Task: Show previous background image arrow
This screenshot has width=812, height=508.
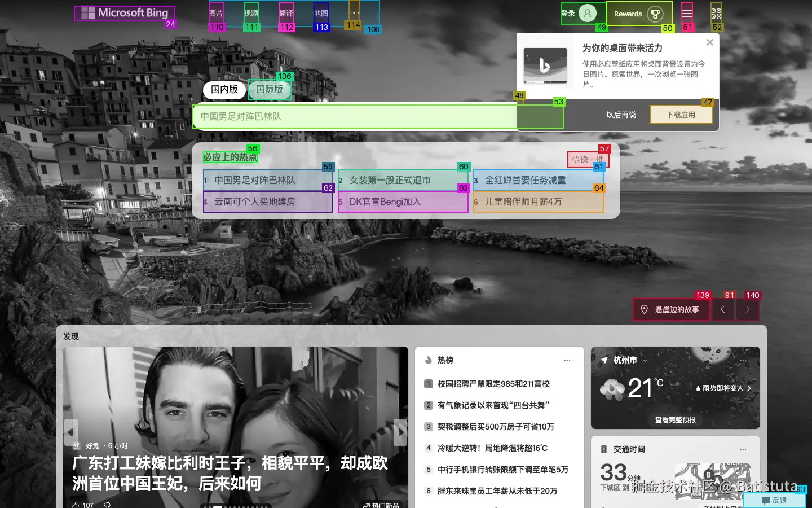Action: click(723, 309)
